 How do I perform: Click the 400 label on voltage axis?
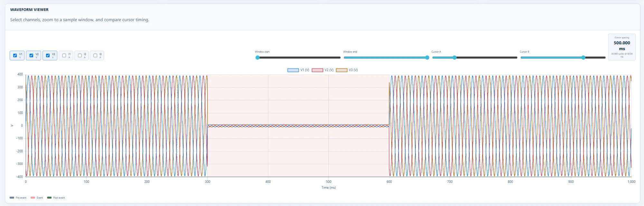pyautogui.click(x=20, y=75)
